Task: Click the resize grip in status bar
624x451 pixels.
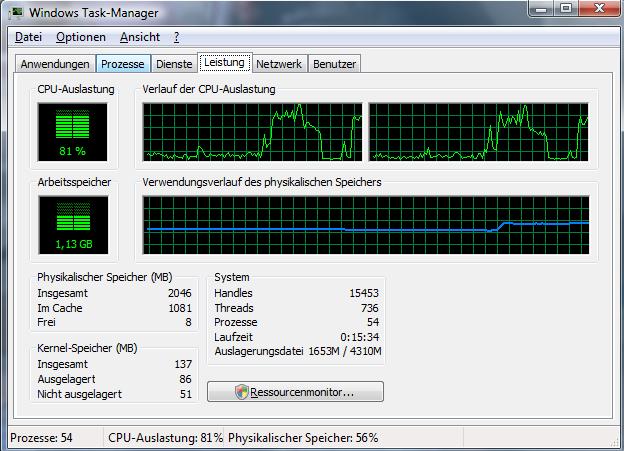Action: click(x=614, y=443)
